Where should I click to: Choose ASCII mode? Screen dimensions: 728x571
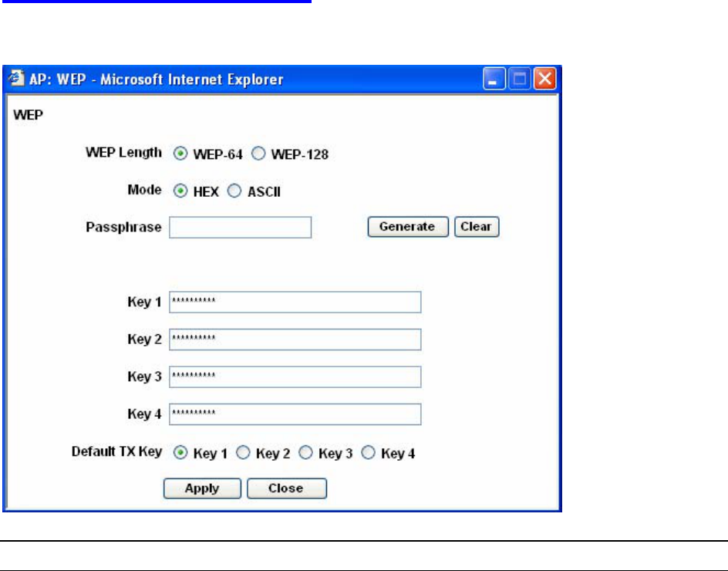coord(234,191)
